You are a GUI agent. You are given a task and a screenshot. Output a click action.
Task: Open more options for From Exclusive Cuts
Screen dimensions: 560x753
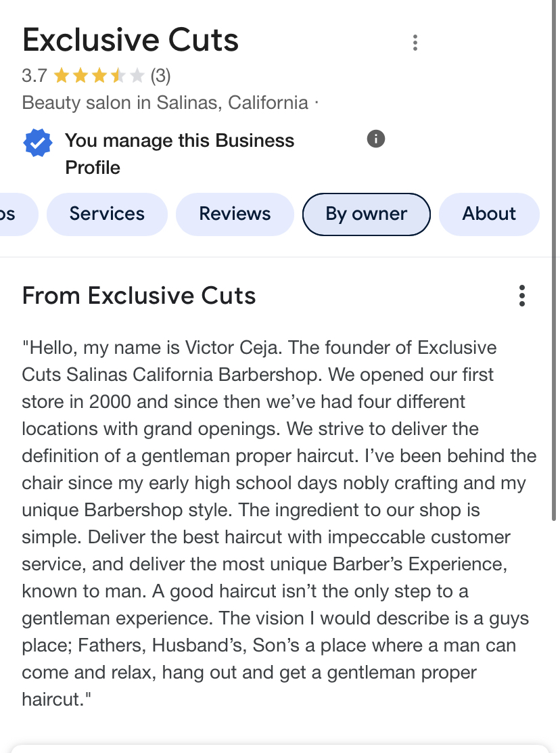[521, 296]
